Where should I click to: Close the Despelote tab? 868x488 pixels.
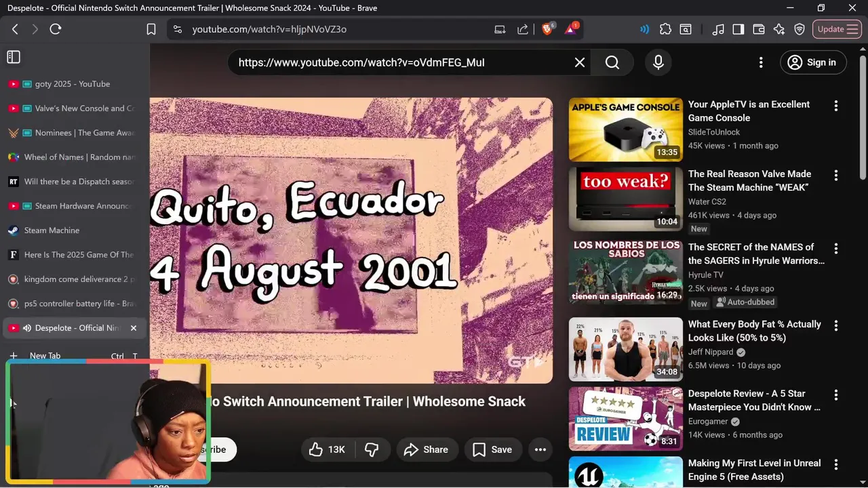click(134, 328)
